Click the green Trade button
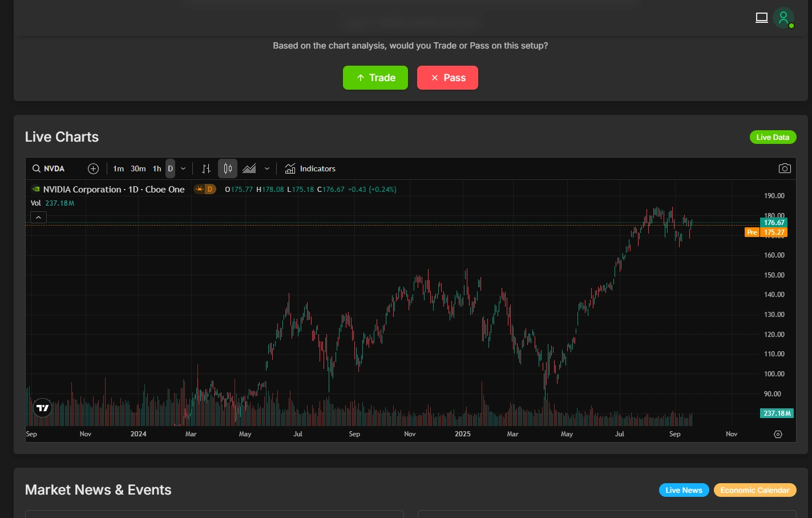The image size is (812, 518). coord(375,78)
